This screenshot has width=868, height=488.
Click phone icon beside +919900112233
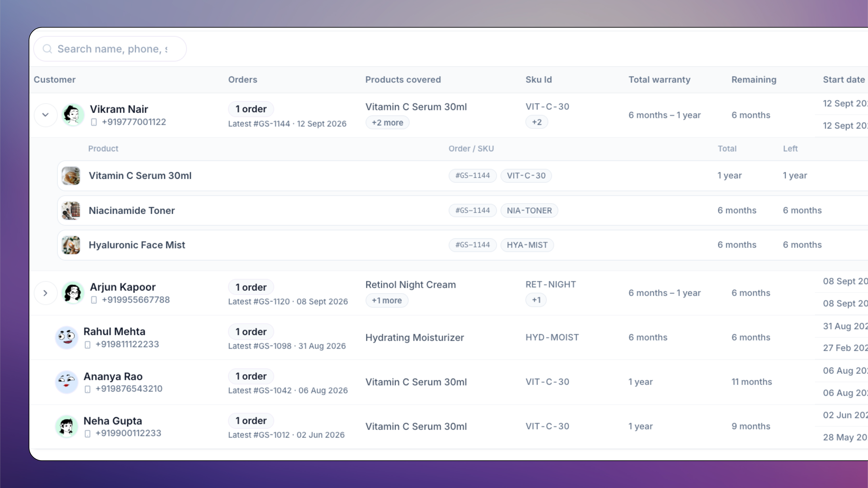pos(88,433)
